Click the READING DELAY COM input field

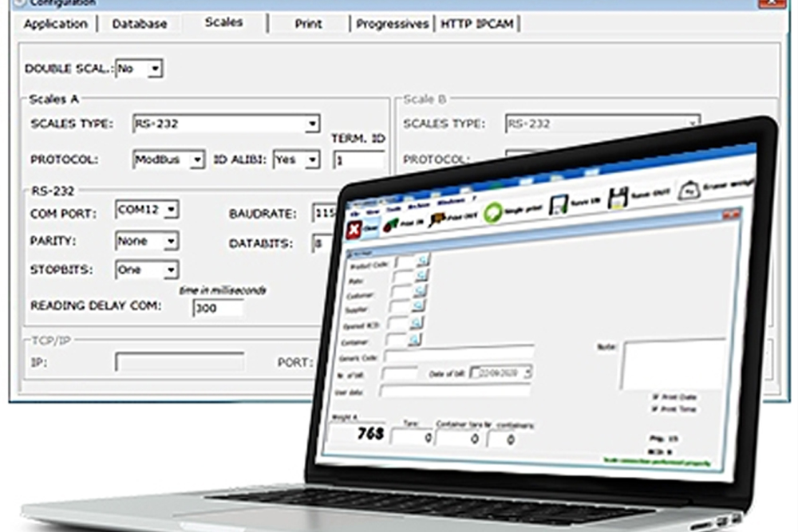point(218,307)
